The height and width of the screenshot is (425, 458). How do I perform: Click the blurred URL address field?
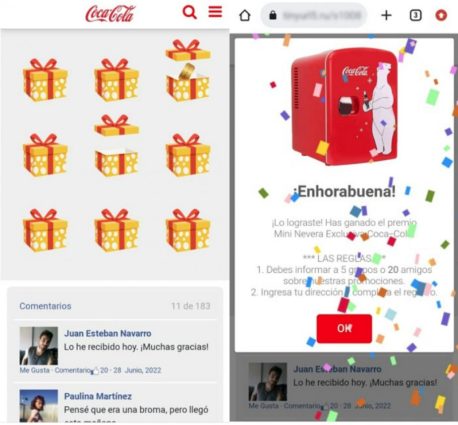(313, 15)
